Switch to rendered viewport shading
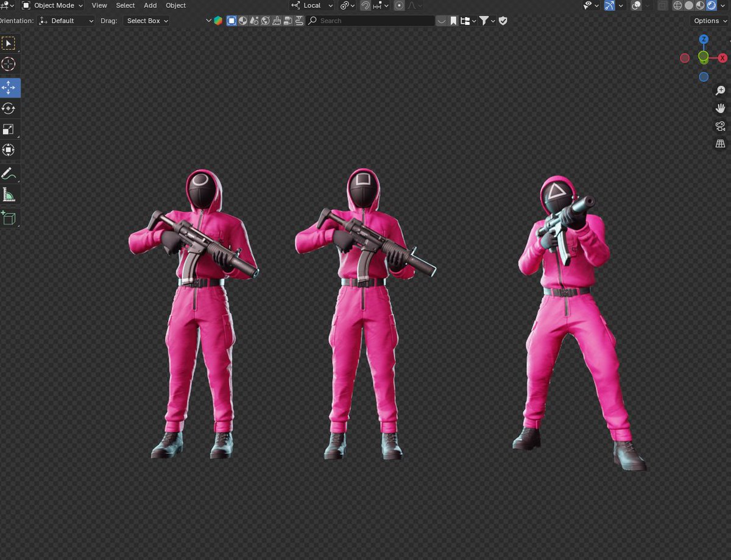The height and width of the screenshot is (560, 731). (x=711, y=5)
